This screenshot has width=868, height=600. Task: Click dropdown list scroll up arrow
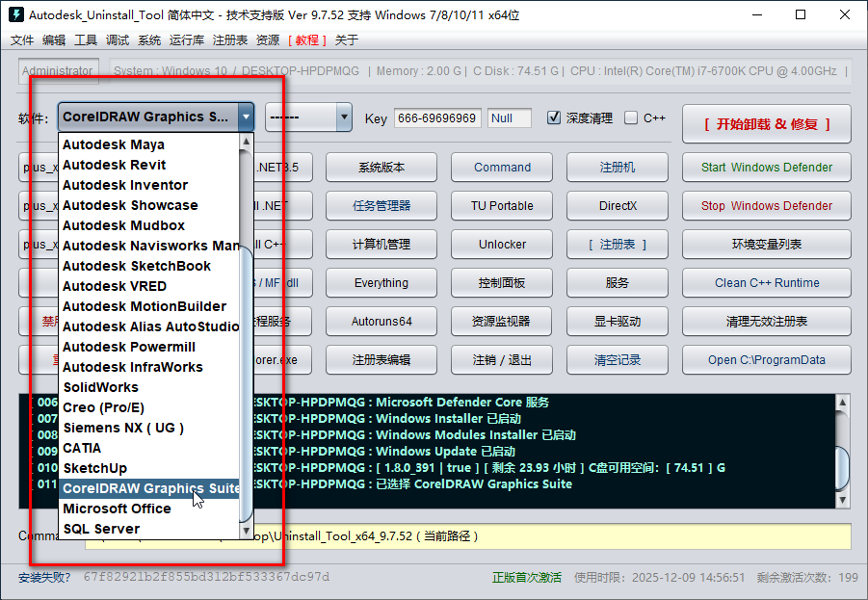tap(247, 142)
